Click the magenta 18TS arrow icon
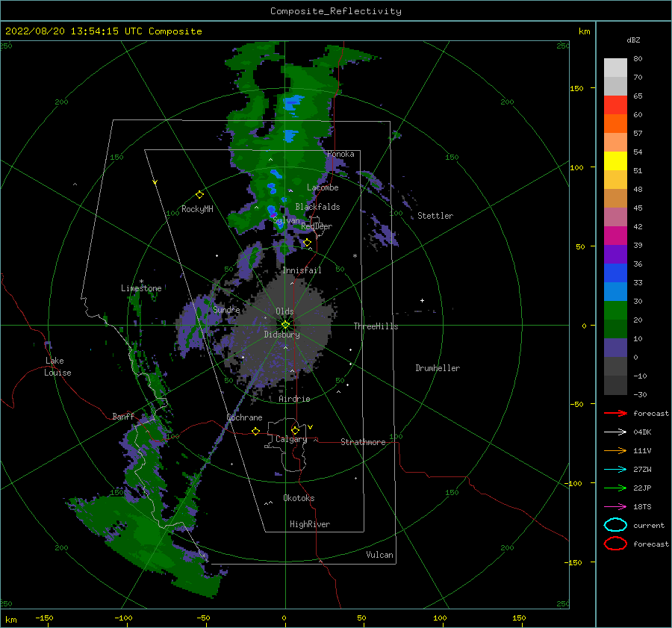 point(615,507)
